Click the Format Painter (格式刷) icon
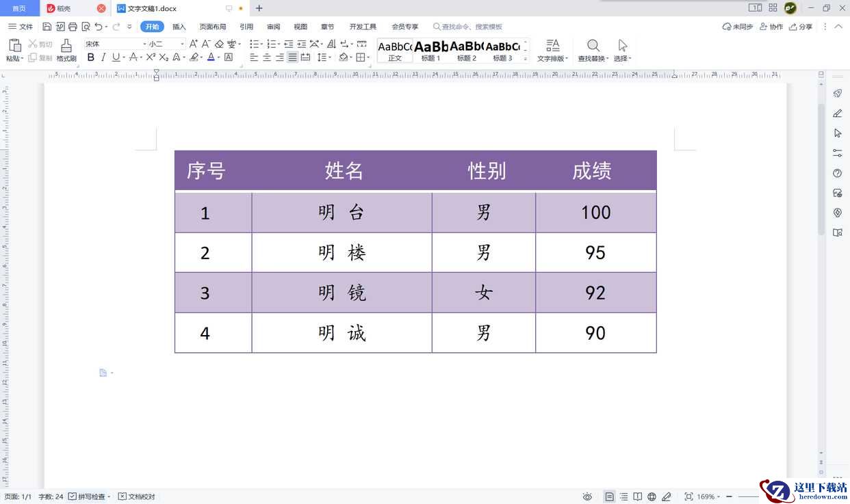Screen dimensions: 850x504 (66, 46)
